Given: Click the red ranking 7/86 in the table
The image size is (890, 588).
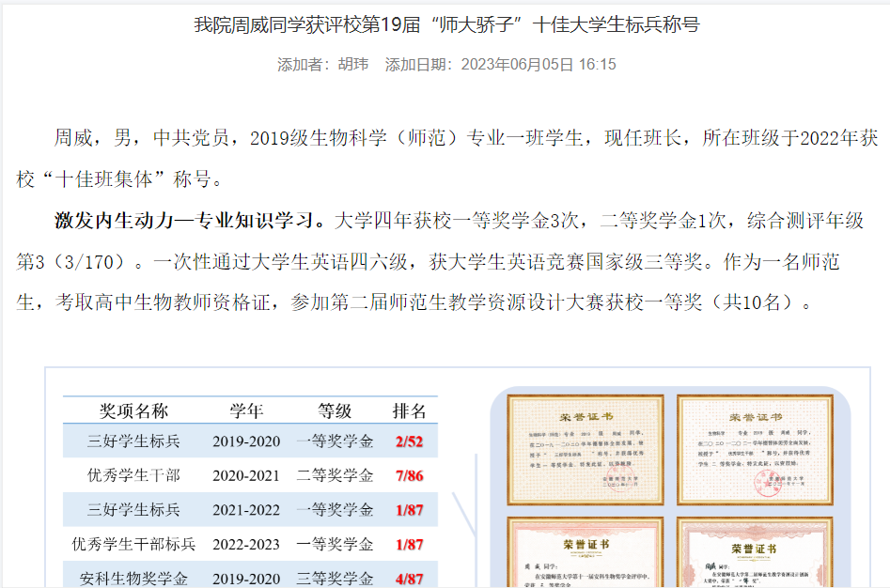Looking at the screenshot, I should click(409, 476).
